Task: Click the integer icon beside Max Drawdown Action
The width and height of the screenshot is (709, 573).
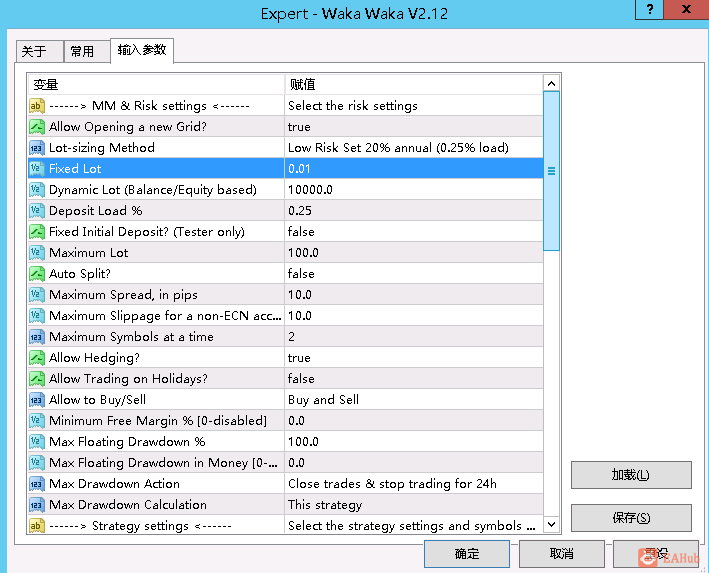Action: click(37, 484)
